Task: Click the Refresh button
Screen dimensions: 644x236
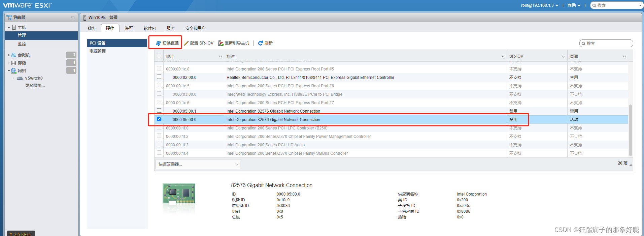Action: click(x=265, y=43)
